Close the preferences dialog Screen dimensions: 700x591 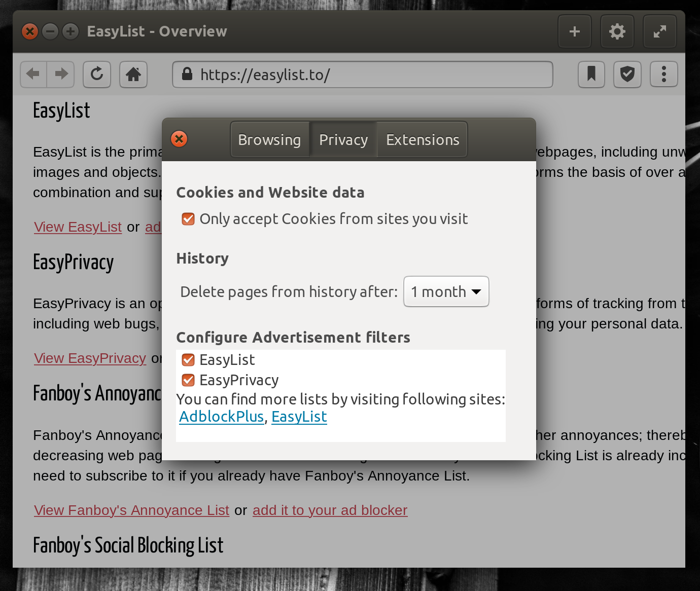[179, 139]
